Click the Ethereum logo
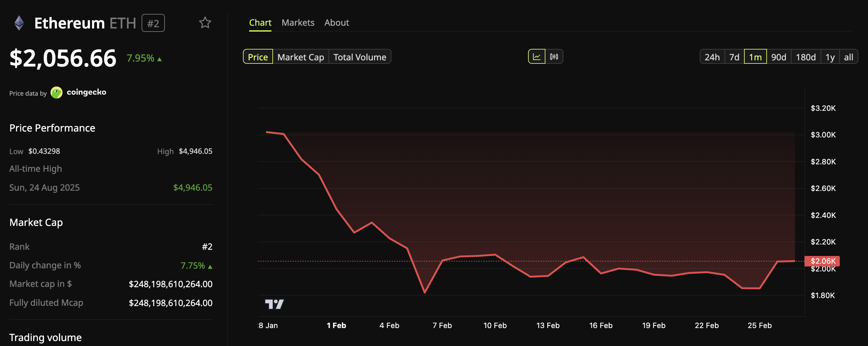The image size is (868, 346). click(20, 23)
